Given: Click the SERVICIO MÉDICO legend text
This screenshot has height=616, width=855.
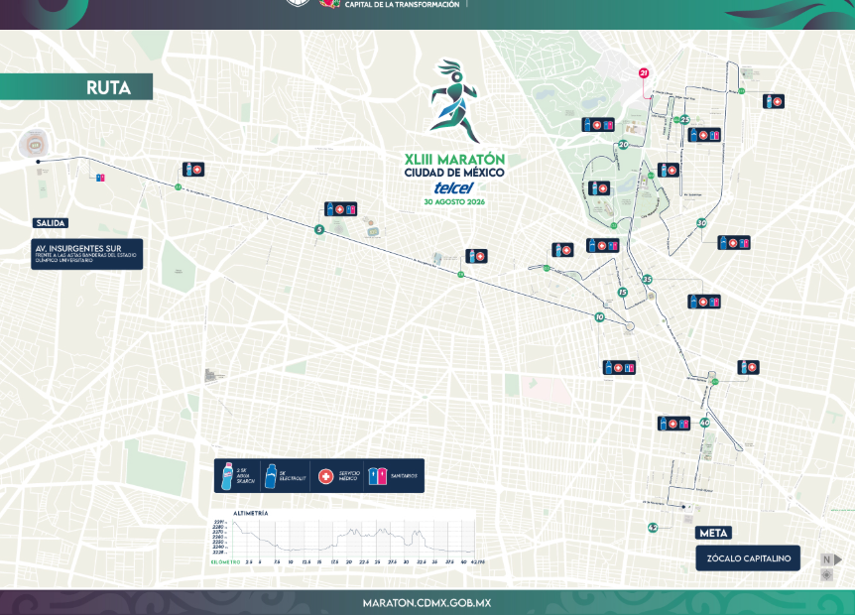Looking at the screenshot, I should pos(349,476).
